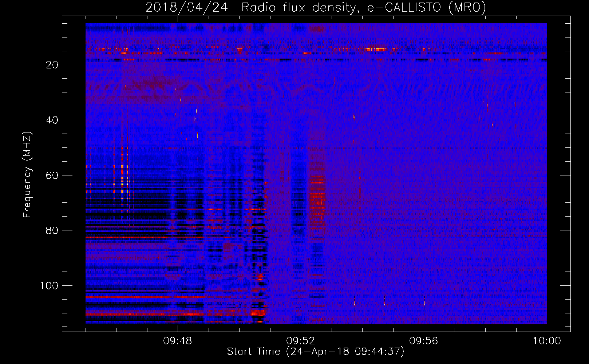Click the '80' frequency tick label
589x364 pixels.
tap(52, 230)
